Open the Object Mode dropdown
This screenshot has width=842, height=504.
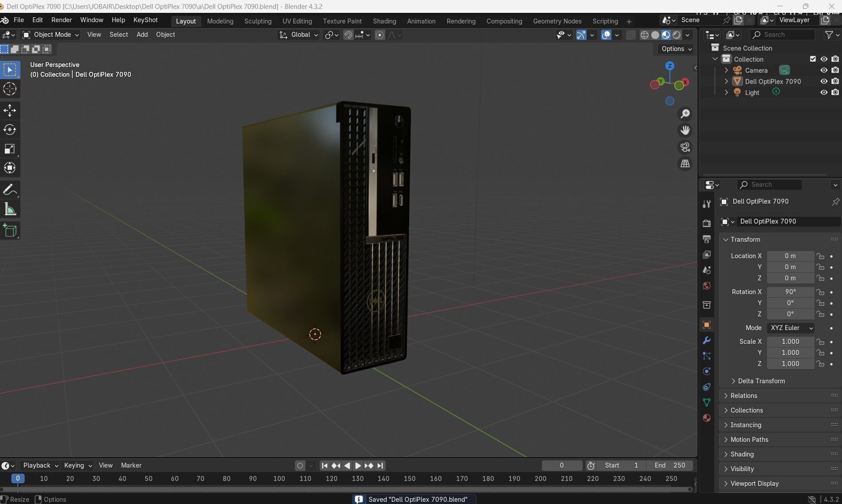(x=51, y=35)
